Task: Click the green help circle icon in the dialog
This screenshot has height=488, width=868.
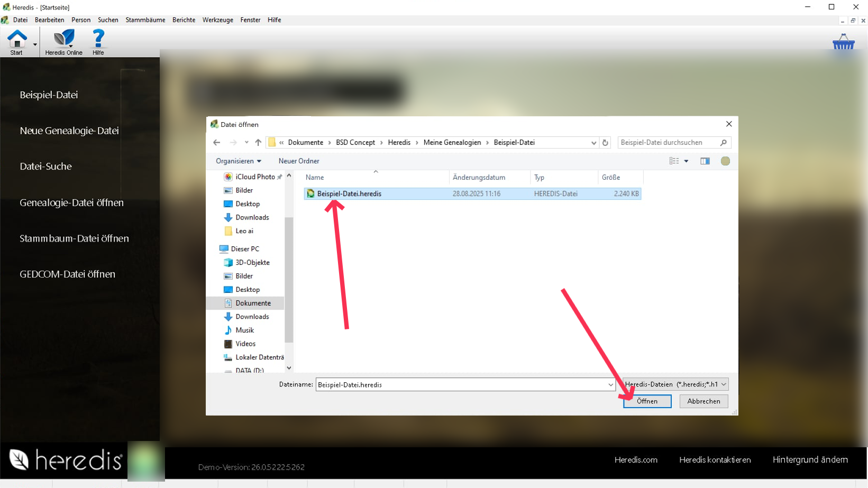Action: 725,161
